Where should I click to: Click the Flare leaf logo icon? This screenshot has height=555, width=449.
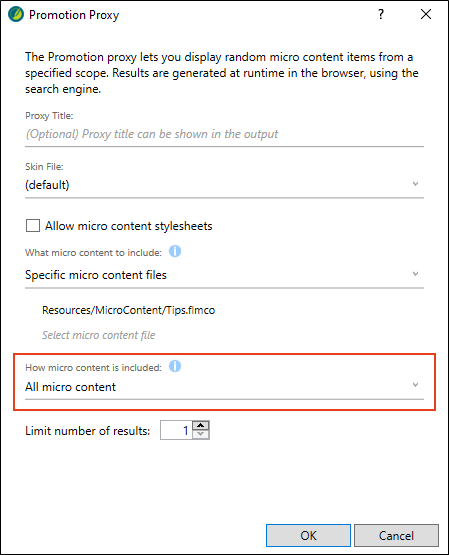tap(16, 15)
